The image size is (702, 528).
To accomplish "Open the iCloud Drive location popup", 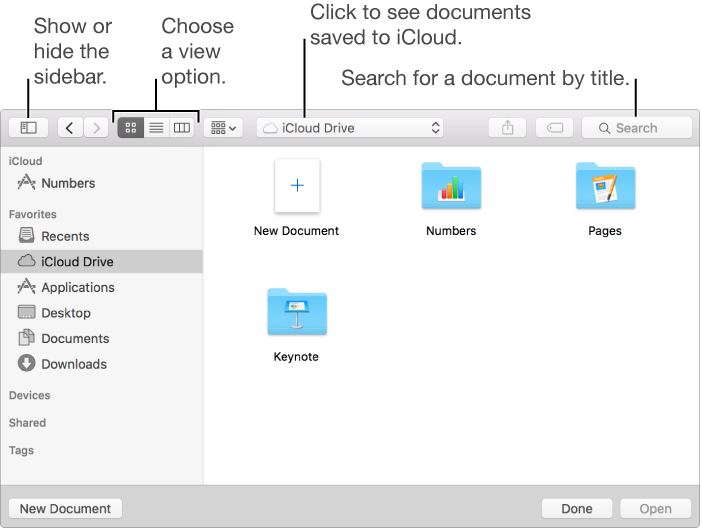I will pos(350,128).
